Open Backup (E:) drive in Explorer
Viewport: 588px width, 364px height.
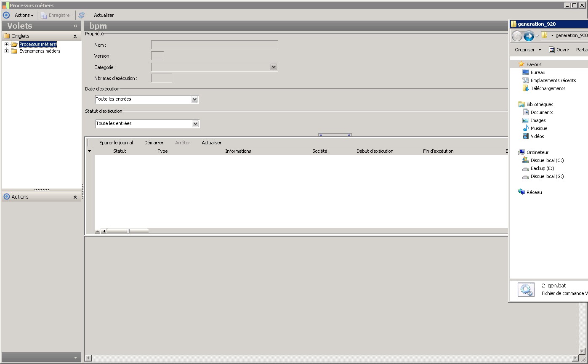tap(542, 168)
